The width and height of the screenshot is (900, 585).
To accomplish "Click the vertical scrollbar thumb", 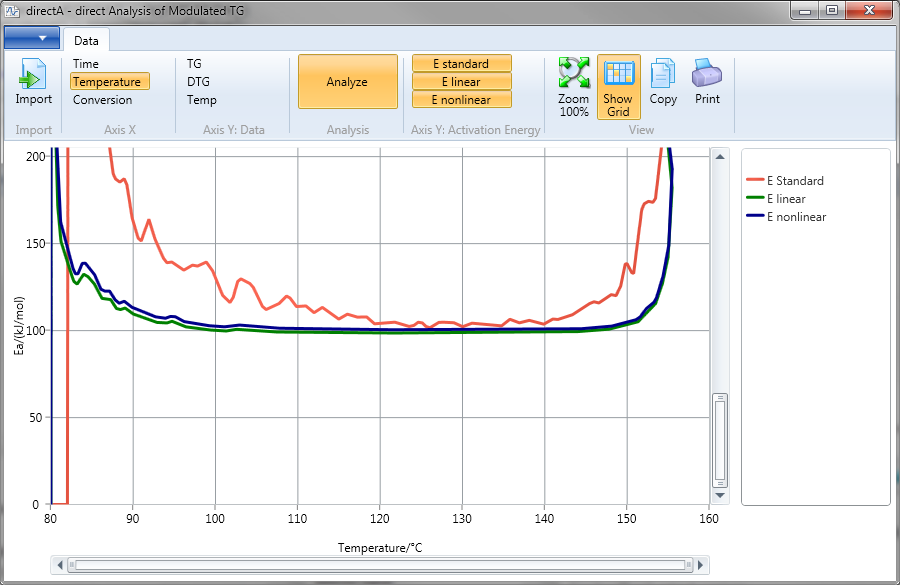I will 720,440.
